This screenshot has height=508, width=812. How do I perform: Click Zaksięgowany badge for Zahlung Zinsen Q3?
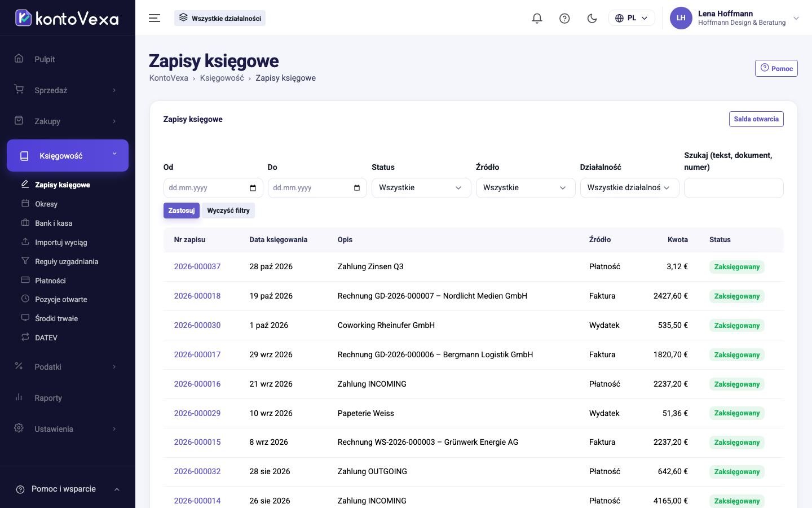click(737, 267)
